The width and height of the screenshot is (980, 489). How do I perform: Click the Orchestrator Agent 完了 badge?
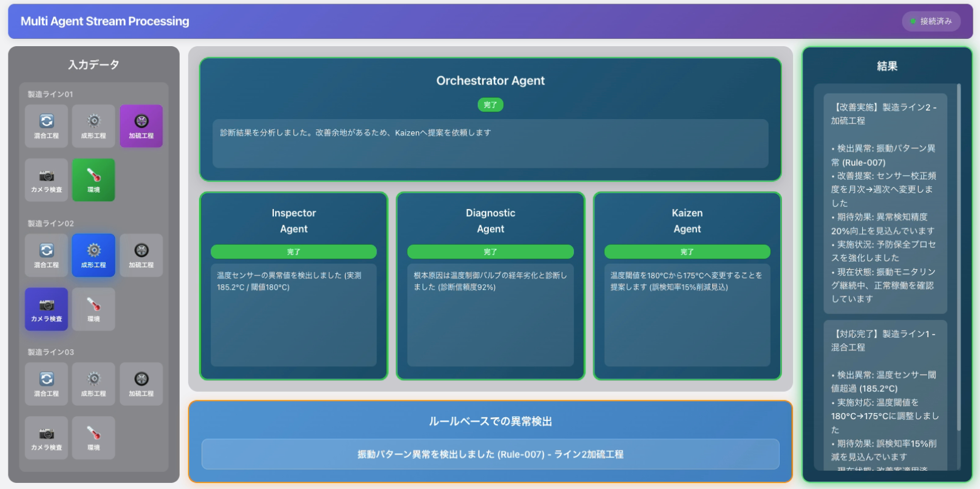(491, 105)
